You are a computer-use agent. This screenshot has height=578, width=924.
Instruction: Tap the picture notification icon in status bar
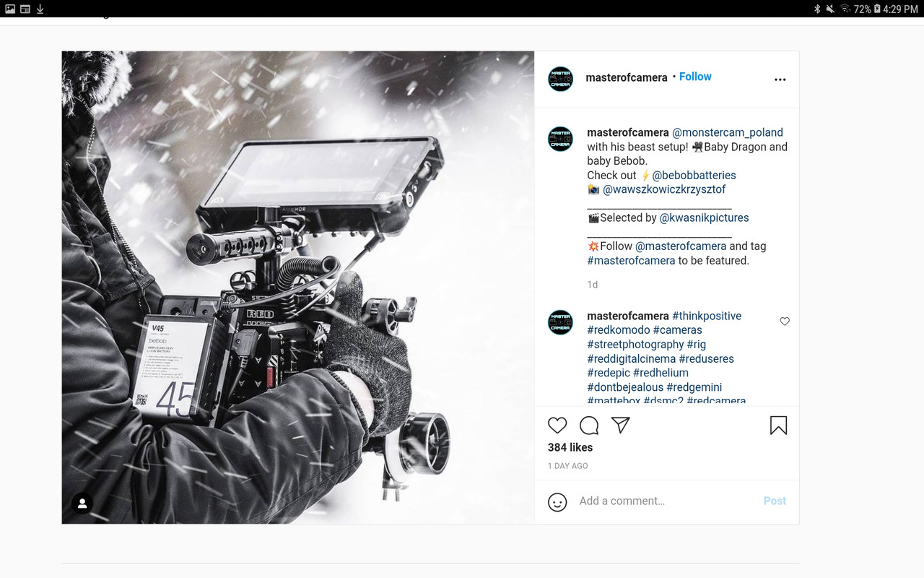(10, 9)
